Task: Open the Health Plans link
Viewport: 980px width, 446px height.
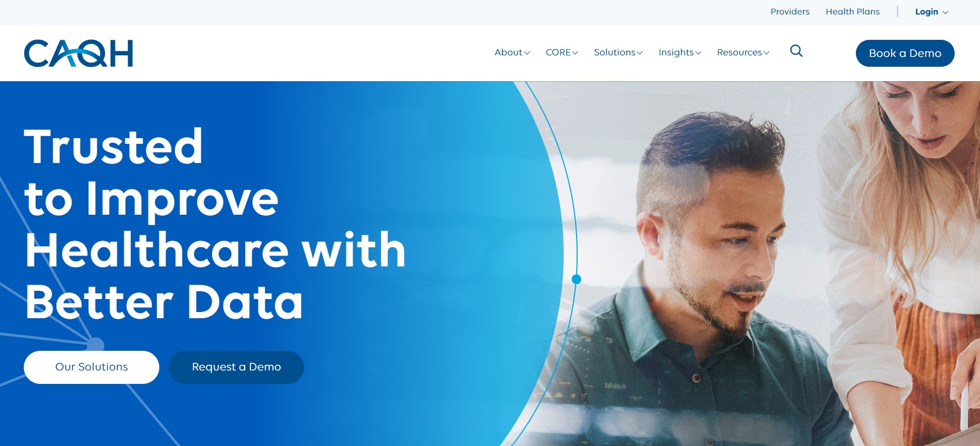Action: coord(852,11)
